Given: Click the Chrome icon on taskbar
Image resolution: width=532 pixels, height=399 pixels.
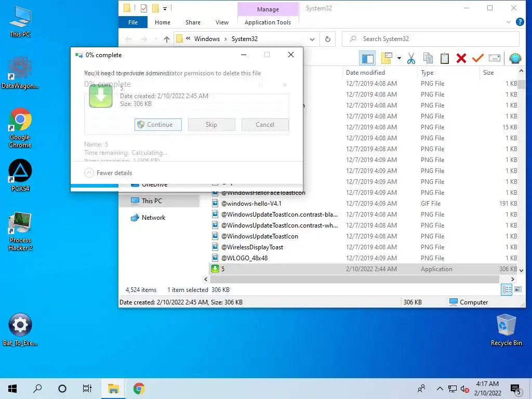Looking at the screenshot, I should coord(139,389).
